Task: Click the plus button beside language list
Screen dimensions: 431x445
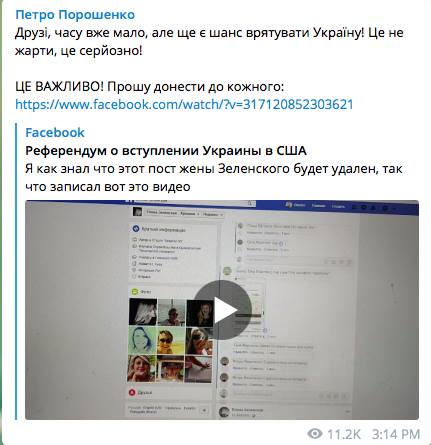Action: click(x=204, y=410)
